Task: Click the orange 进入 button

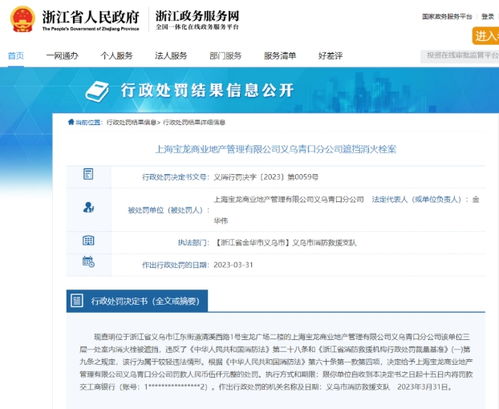Action: (x=486, y=36)
